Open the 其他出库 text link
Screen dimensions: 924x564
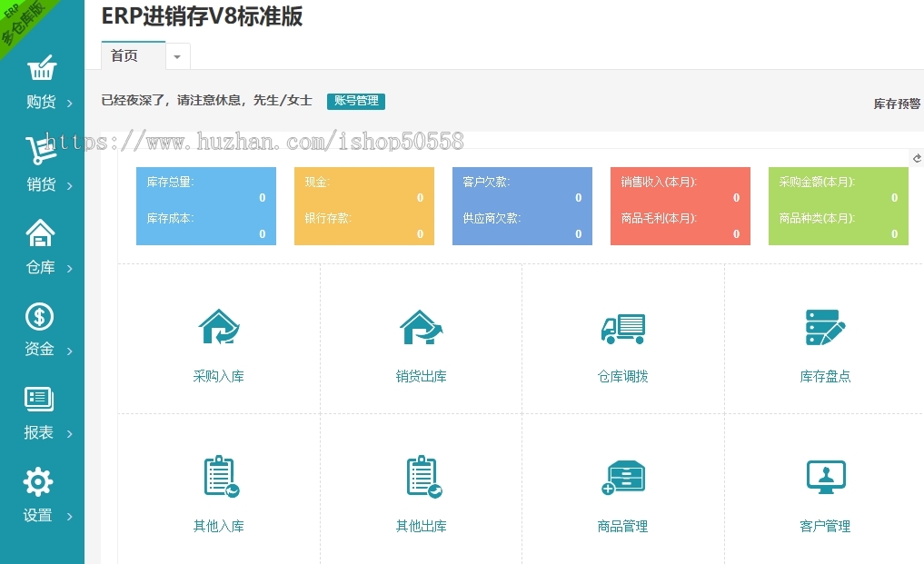click(x=422, y=526)
